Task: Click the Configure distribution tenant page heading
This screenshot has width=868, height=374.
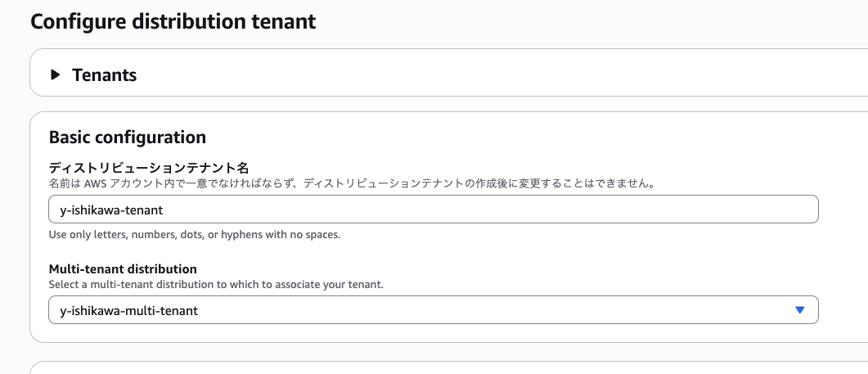Action: pos(173,21)
